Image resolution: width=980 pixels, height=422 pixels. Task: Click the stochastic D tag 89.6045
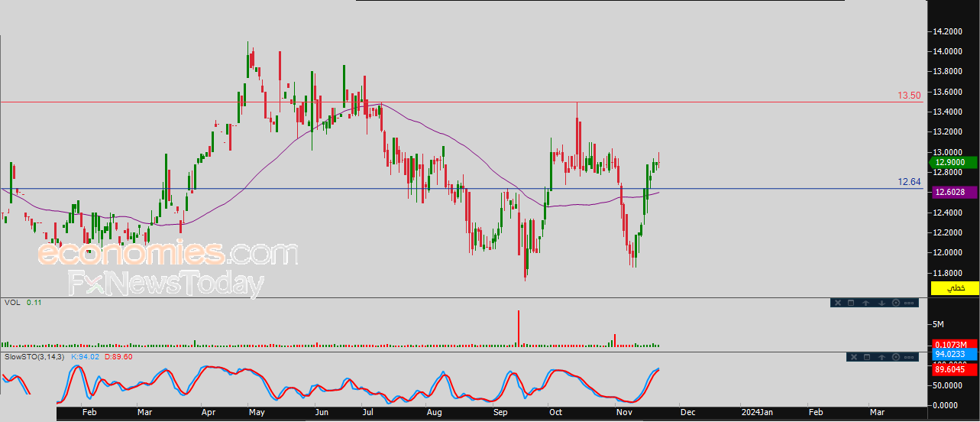pyautogui.click(x=955, y=370)
